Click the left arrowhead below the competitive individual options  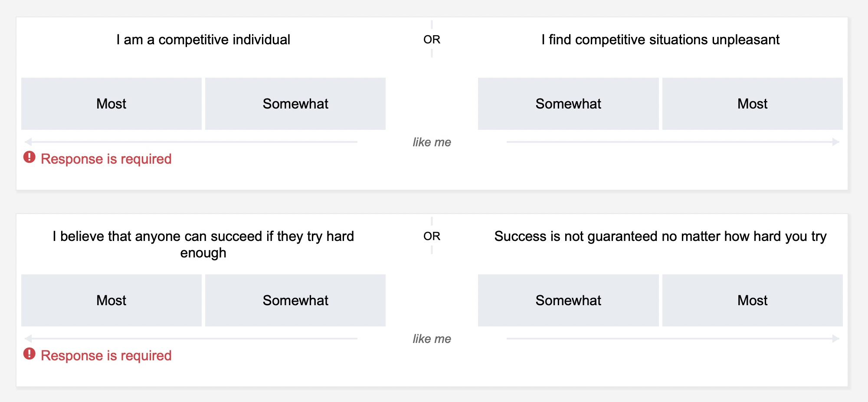tap(29, 142)
